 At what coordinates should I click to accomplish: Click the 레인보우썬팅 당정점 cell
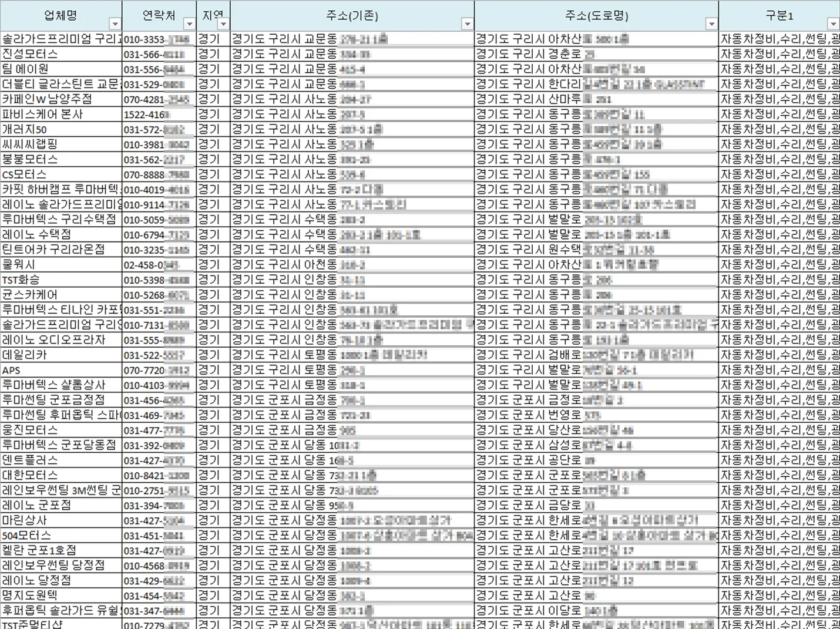61,566
